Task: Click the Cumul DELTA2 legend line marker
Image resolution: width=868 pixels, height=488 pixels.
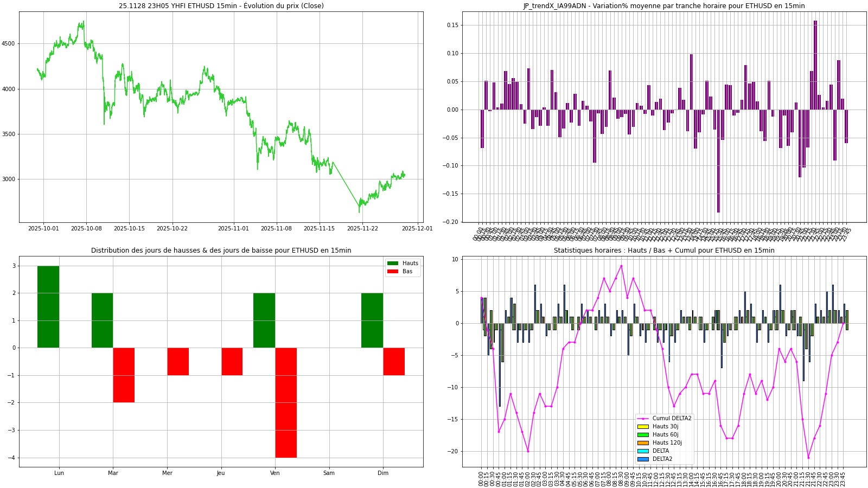Action: coord(643,419)
